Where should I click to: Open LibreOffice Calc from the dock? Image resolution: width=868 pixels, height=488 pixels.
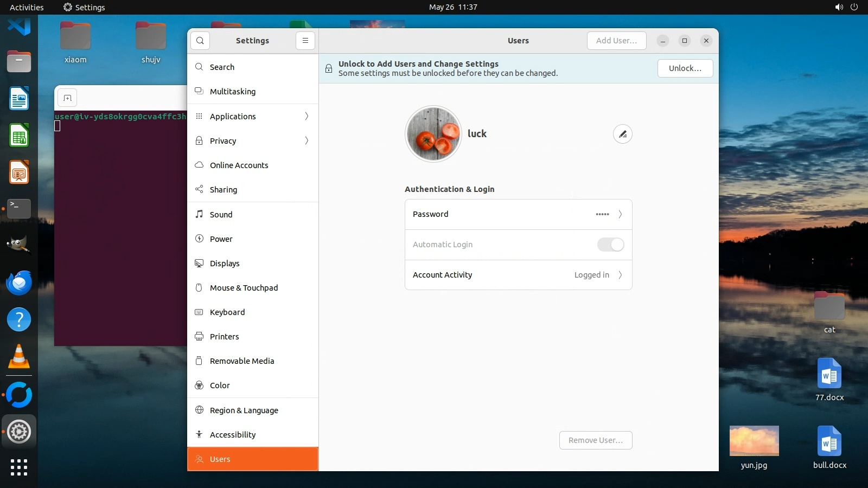19,136
